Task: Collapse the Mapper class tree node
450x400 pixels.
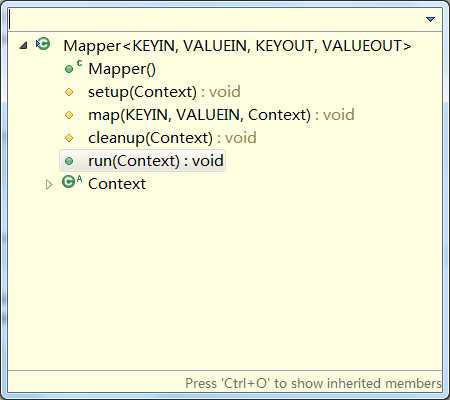Action: [x=23, y=45]
